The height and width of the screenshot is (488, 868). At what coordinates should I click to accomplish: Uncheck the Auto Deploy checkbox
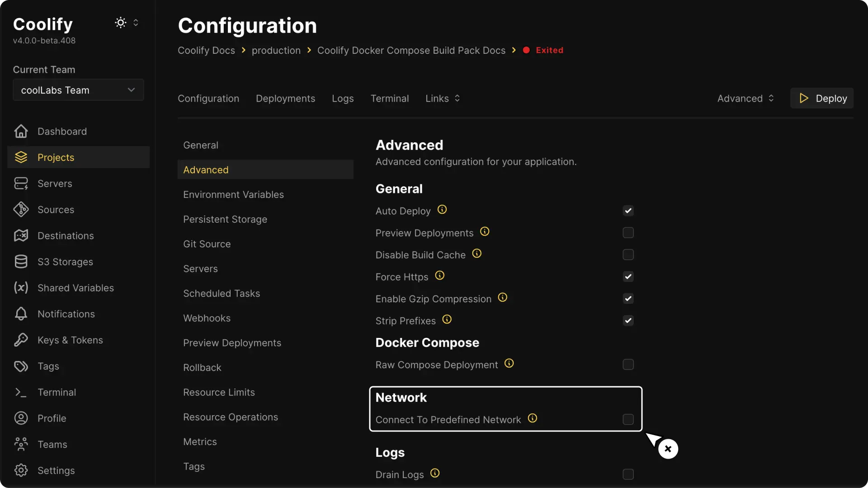[628, 211]
